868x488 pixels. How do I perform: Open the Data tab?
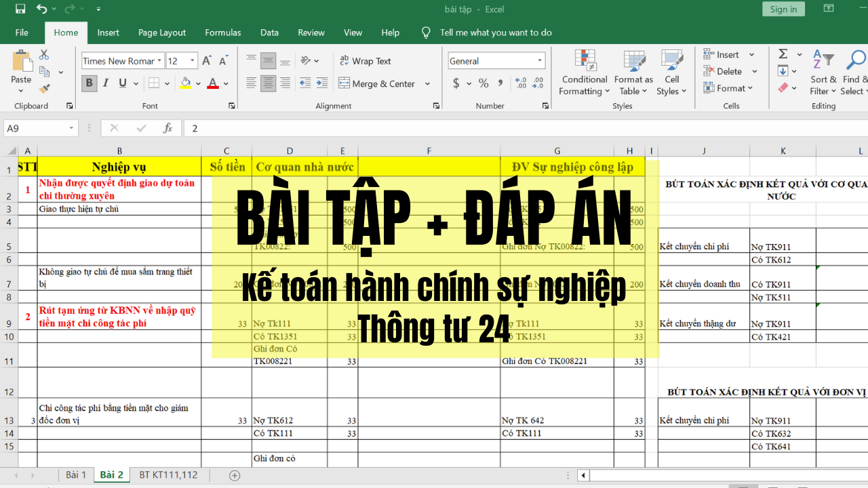click(269, 33)
